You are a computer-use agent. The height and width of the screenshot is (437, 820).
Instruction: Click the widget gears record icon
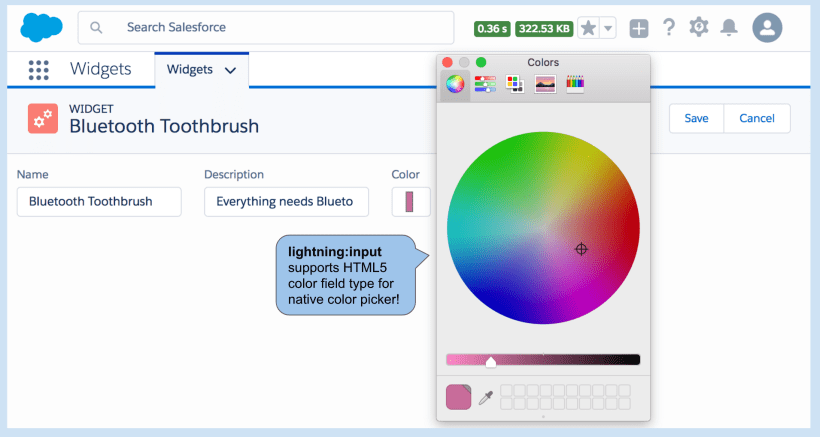pos(43,119)
